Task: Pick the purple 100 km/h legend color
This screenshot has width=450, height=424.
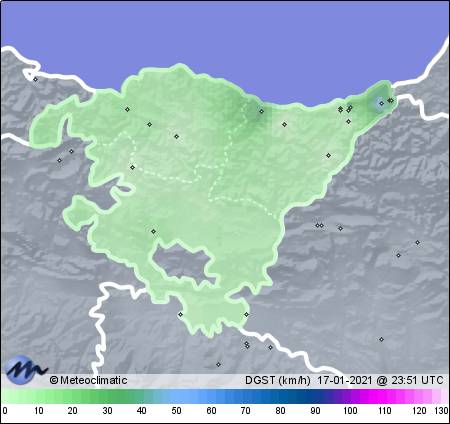Action: point(350,397)
